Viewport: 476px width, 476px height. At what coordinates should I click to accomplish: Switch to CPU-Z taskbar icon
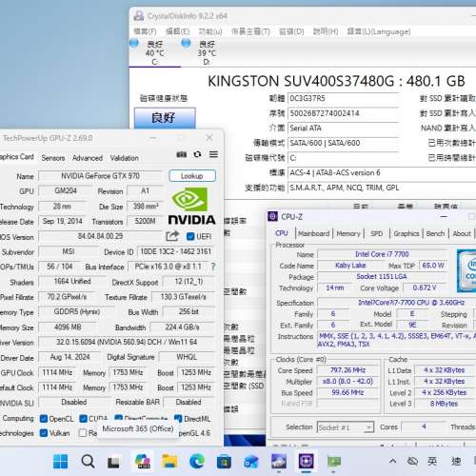click(x=307, y=461)
